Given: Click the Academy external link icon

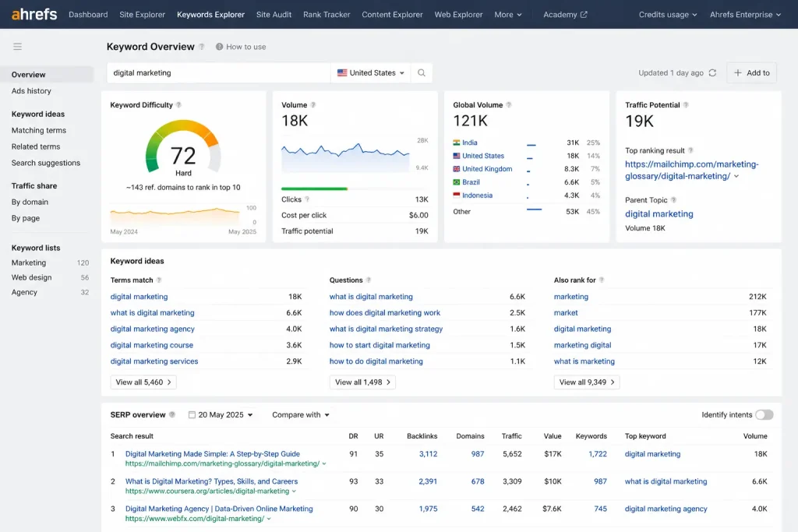Looking at the screenshot, I should [x=584, y=15].
